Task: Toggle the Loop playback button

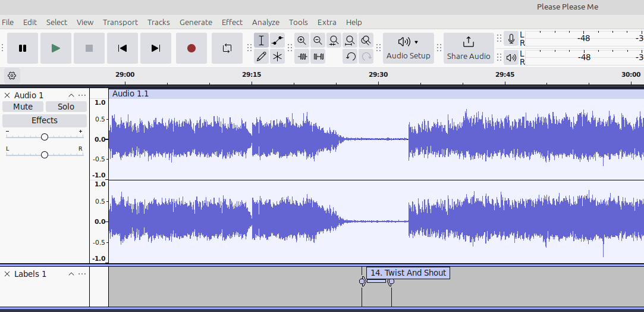Action: [x=227, y=48]
